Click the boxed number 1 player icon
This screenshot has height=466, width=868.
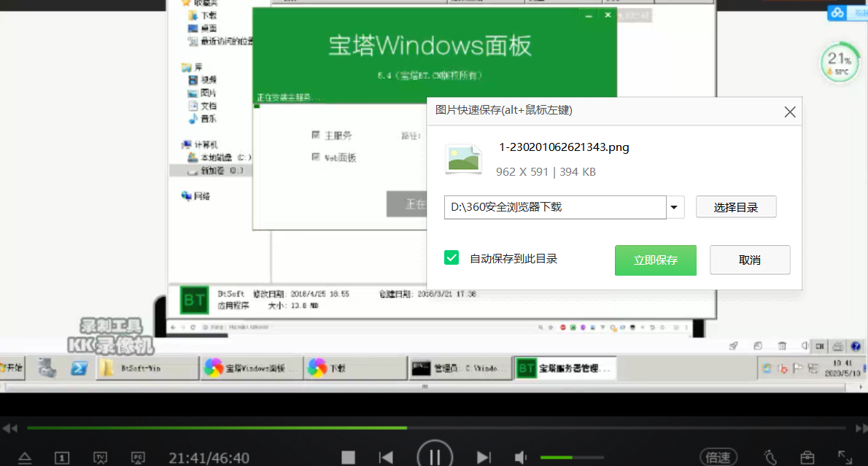[62, 458]
